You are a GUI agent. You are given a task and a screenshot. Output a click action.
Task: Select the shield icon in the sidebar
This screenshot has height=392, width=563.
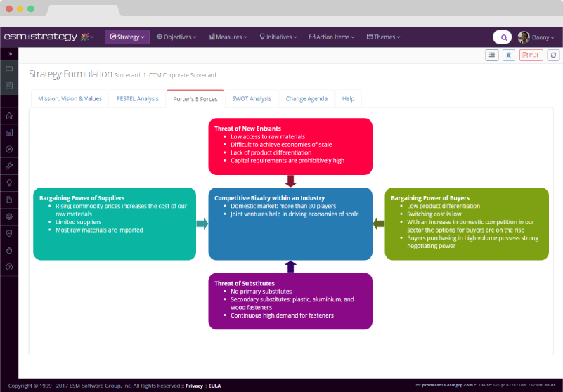click(x=9, y=233)
